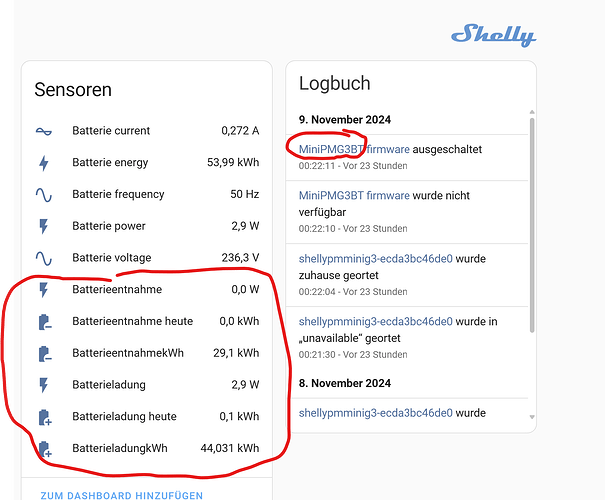Click the BatterieladungkWh battery-plus icon
The image size is (605, 500).
coord(45,449)
